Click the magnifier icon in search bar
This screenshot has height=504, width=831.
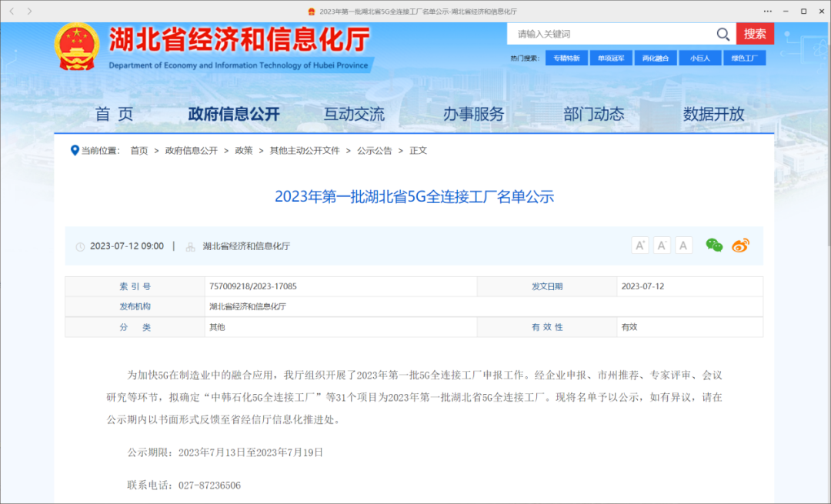coord(722,34)
